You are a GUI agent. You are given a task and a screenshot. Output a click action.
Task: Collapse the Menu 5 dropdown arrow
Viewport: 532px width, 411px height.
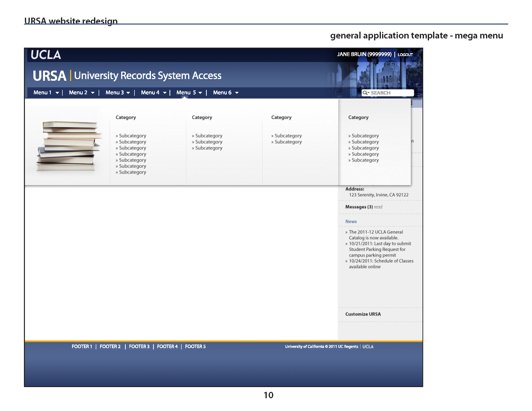pos(200,93)
